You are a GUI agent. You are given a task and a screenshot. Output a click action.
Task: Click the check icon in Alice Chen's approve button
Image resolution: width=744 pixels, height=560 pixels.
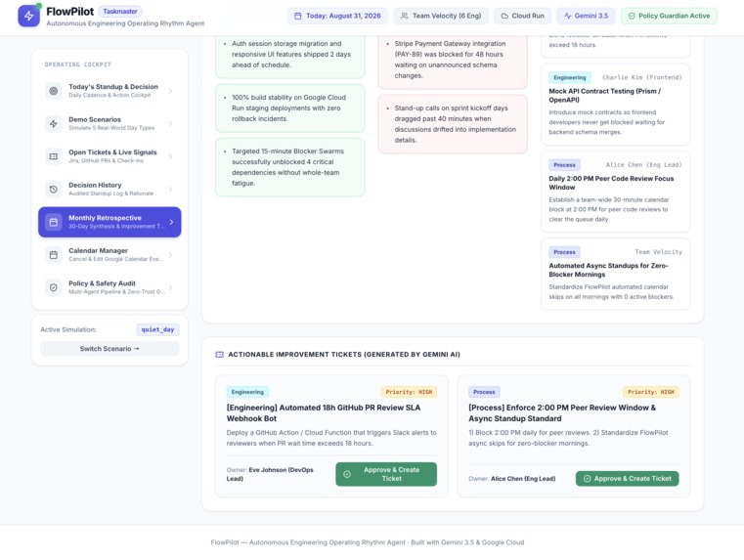coord(587,479)
